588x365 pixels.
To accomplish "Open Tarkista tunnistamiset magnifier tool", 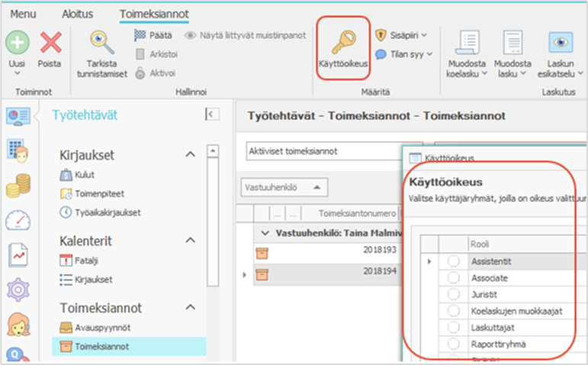I will pyautogui.click(x=101, y=41).
